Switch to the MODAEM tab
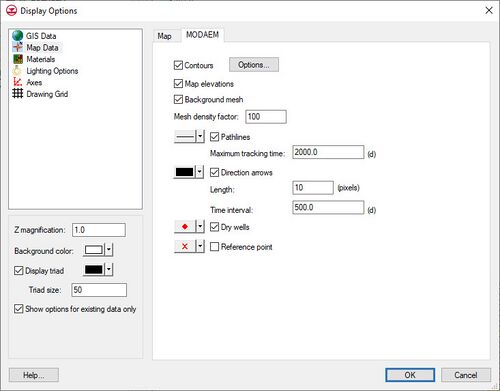 tap(202, 35)
